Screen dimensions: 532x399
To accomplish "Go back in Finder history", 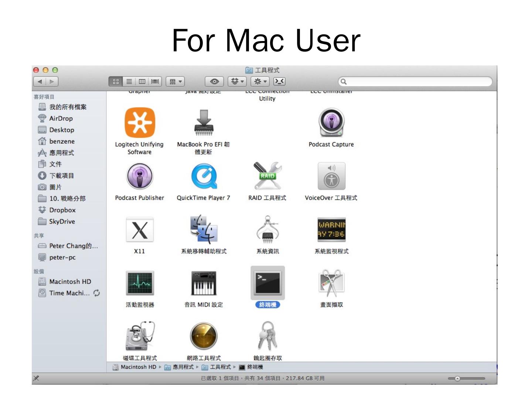I will pyautogui.click(x=40, y=82).
